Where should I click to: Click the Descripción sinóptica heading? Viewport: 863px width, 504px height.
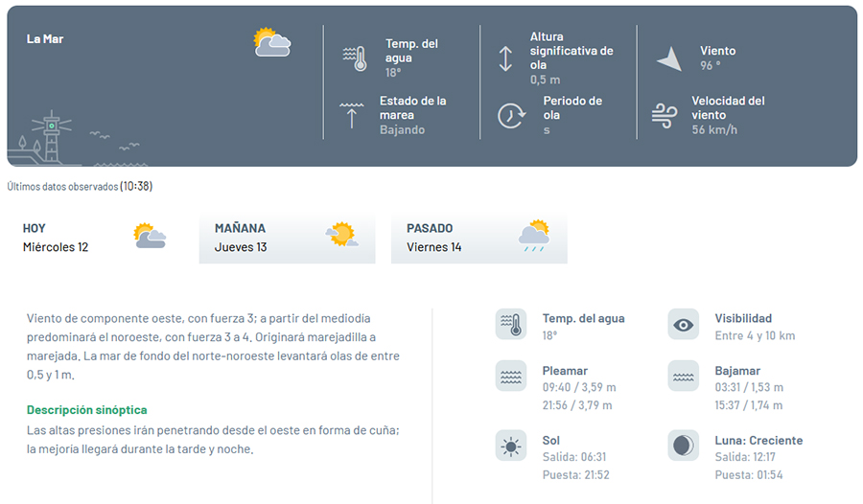[x=87, y=410]
